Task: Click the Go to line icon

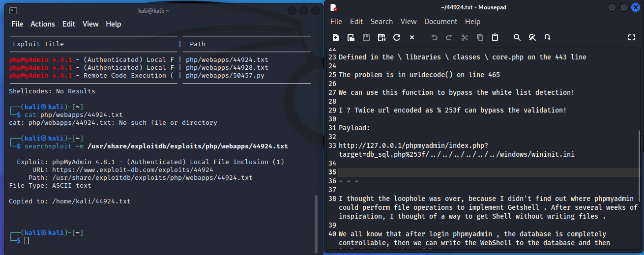Action: click(548, 37)
